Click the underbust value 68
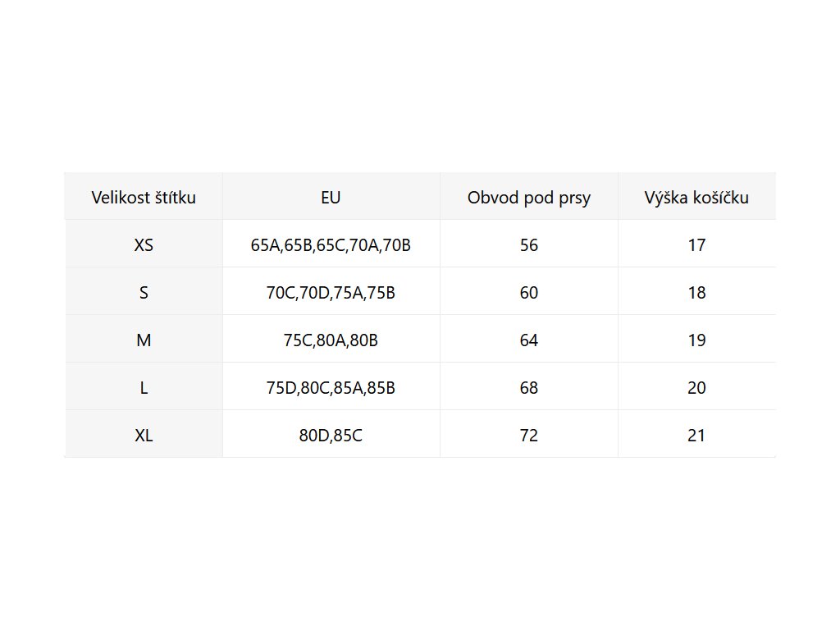Image resolution: width=840 pixels, height=630 pixels. pos(529,387)
